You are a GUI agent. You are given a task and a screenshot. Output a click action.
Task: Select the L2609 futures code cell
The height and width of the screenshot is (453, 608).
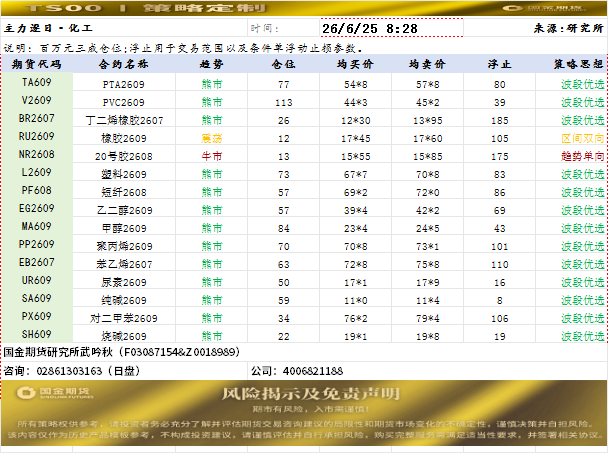tap(36, 172)
